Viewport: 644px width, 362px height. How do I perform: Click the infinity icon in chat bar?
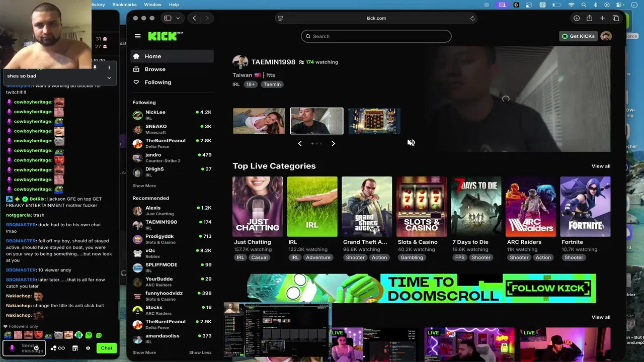coord(61,348)
